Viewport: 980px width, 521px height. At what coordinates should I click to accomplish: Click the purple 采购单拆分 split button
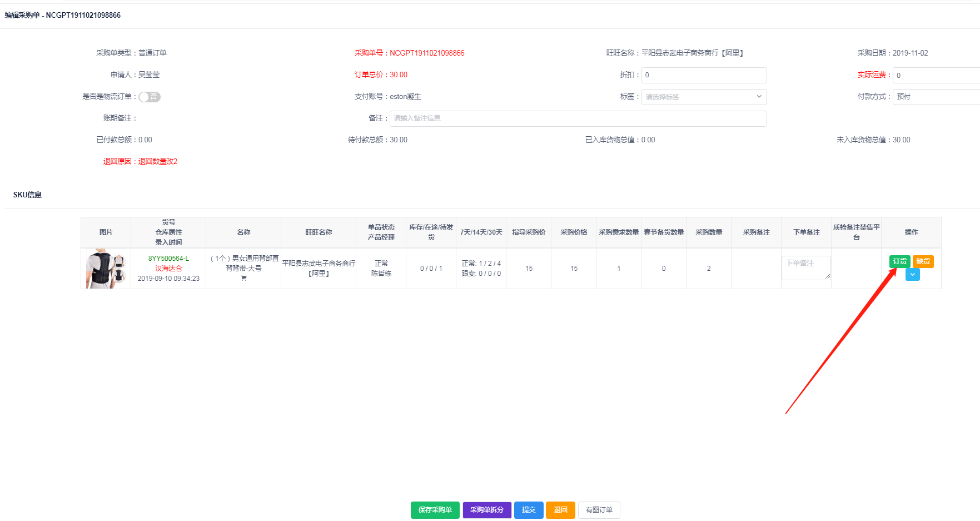487,510
